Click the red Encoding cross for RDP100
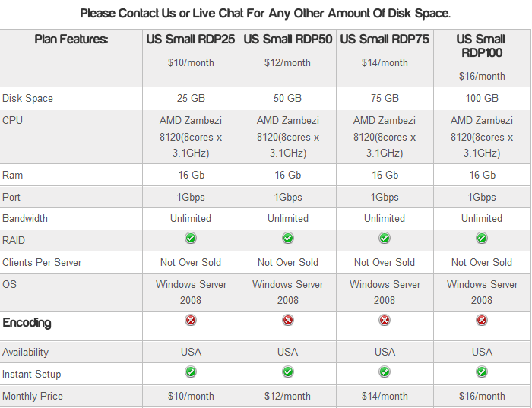Image resolution: width=532 pixels, height=408 pixels. (482, 321)
